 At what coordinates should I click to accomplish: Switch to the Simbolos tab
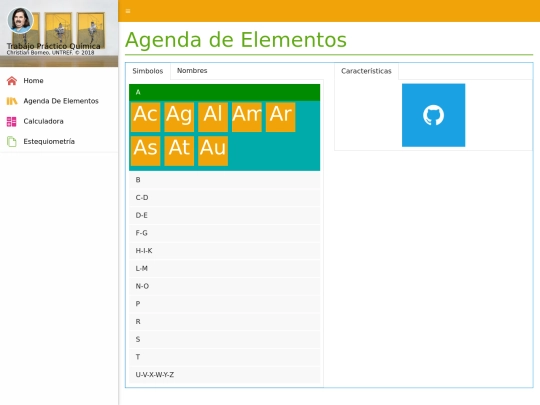click(x=148, y=71)
